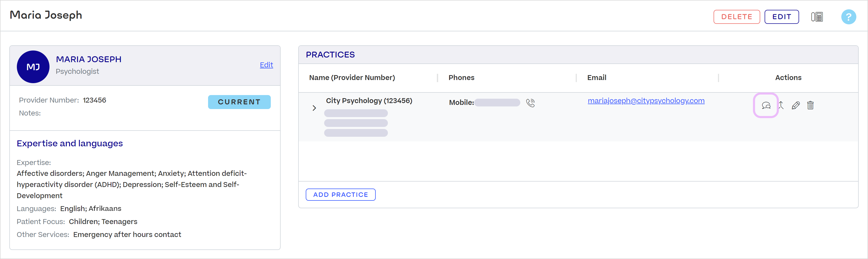Click the merge arrow icon in Actions

pyautogui.click(x=781, y=105)
